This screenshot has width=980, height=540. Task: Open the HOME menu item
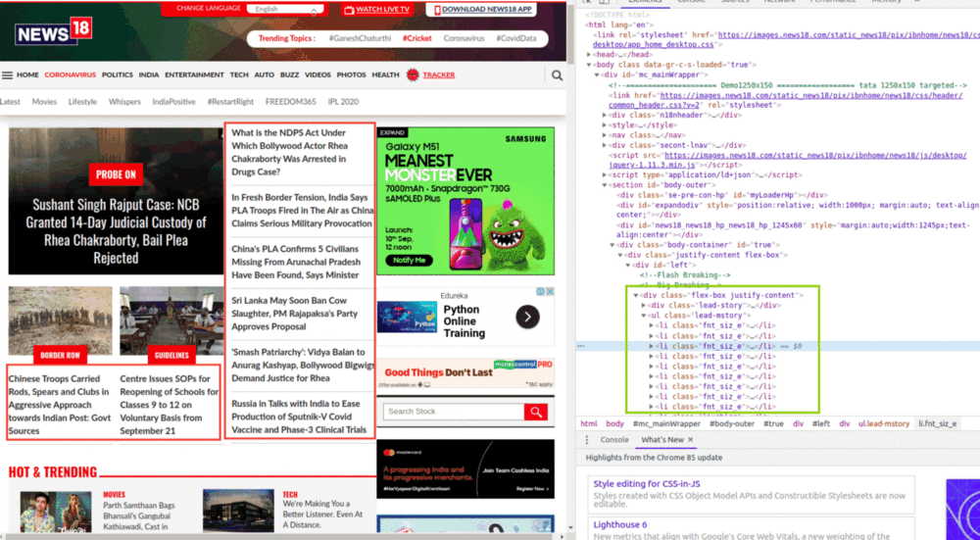pyautogui.click(x=27, y=75)
